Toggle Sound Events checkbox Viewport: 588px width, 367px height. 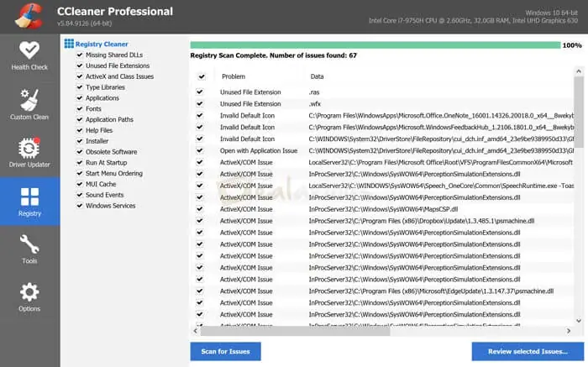pos(80,195)
